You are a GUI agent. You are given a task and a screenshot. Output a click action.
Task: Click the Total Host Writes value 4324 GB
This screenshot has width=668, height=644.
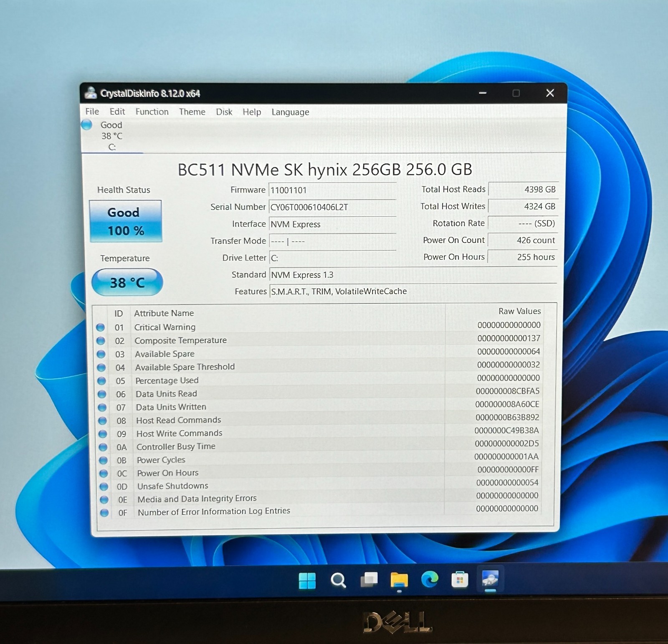pyautogui.click(x=523, y=206)
